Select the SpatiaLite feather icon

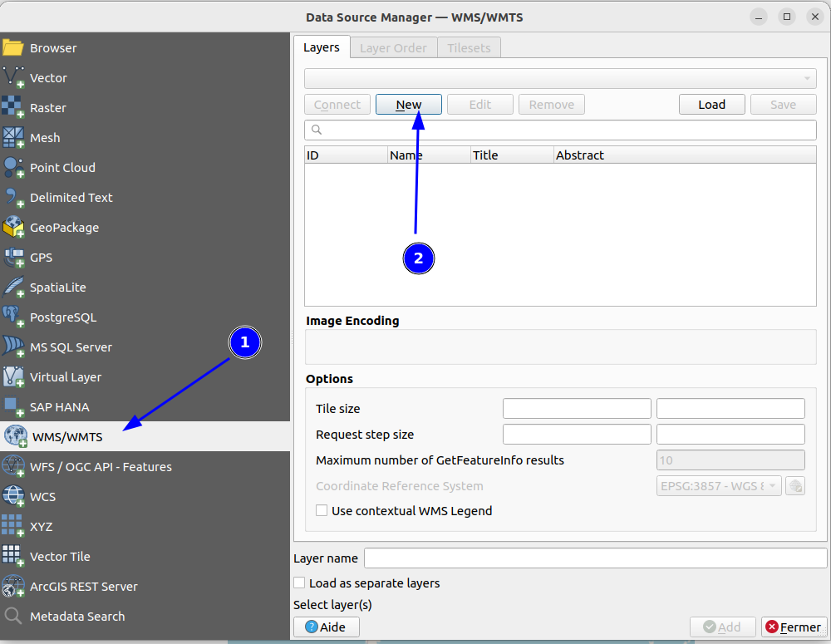(x=13, y=288)
